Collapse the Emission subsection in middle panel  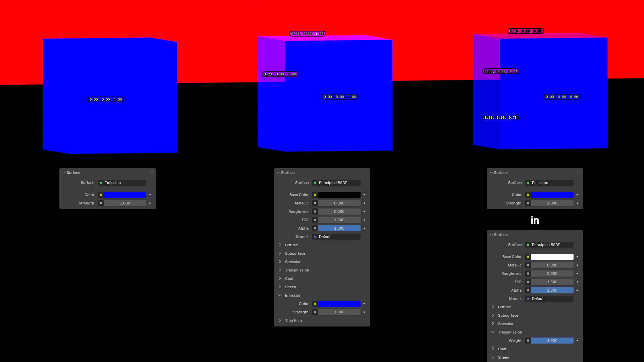coord(280,295)
